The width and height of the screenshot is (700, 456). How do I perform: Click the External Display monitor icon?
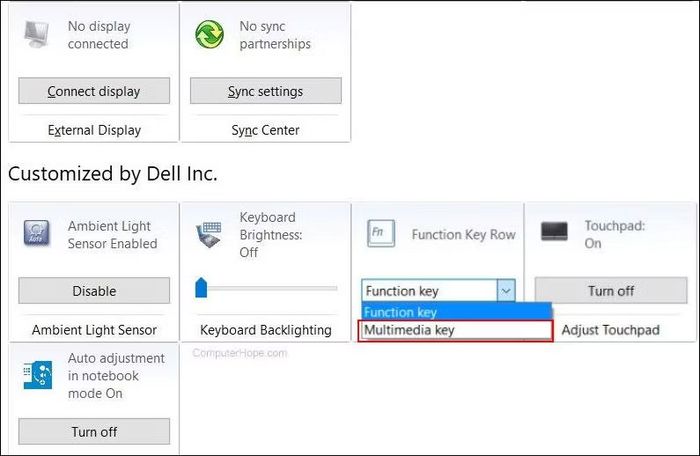pyautogui.click(x=36, y=34)
